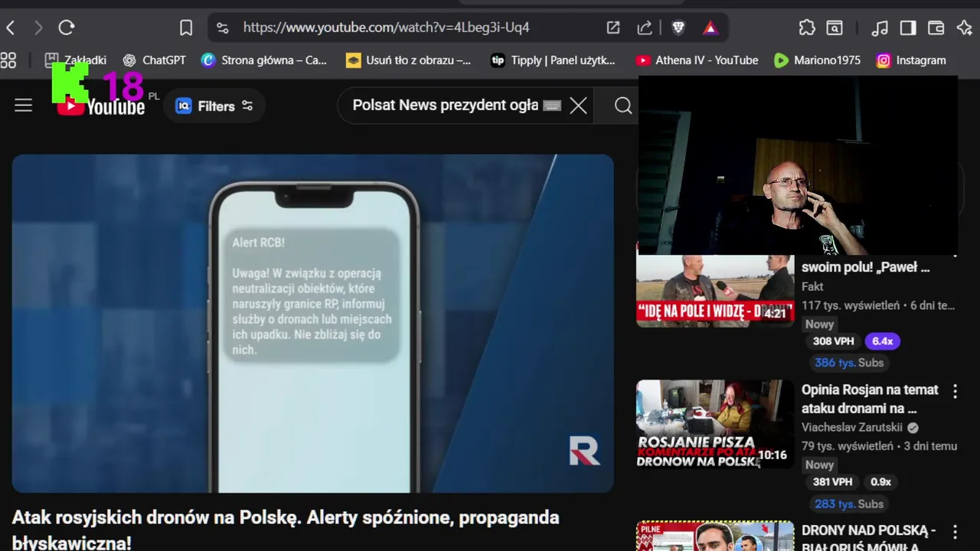Open Usuń tło z obrazu bookmark
Image resolution: width=980 pixels, height=551 pixels.
pos(408,60)
